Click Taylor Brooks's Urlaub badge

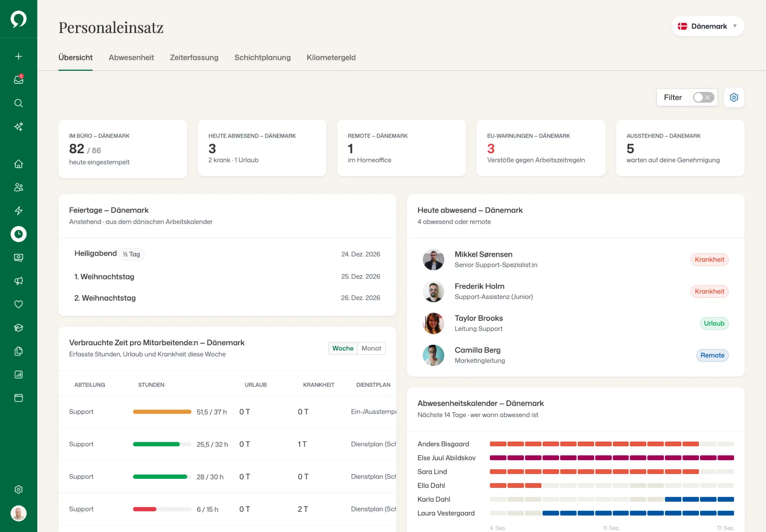click(714, 323)
